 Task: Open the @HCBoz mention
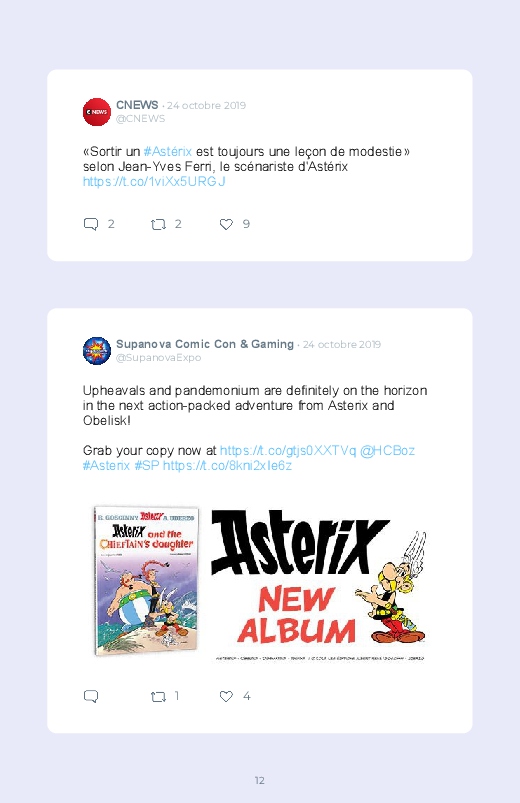click(x=387, y=451)
